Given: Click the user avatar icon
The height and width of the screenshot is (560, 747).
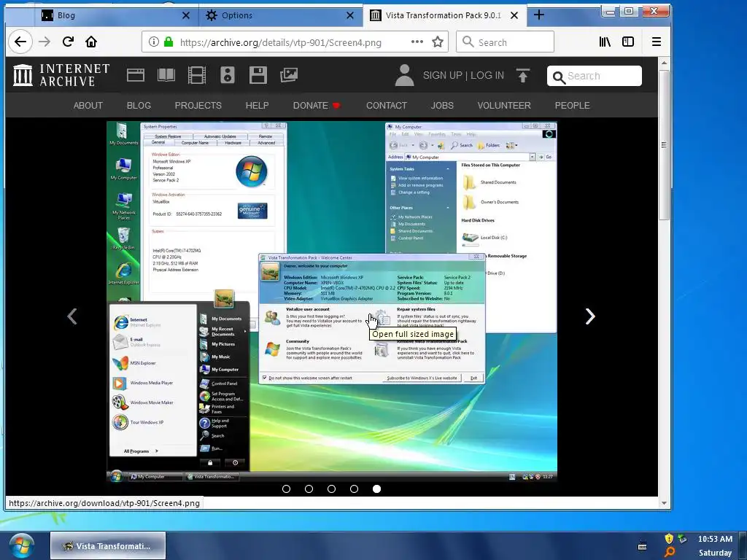Looking at the screenshot, I should pos(404,75).
